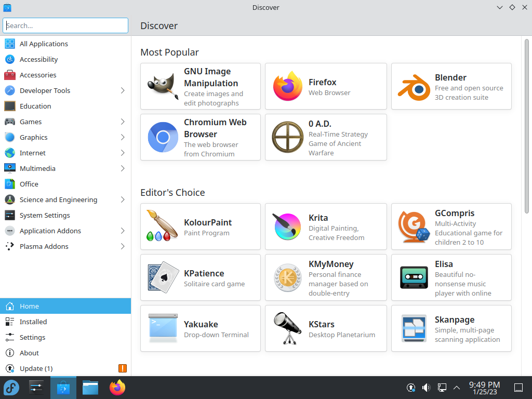
Task: Open the Elisa music player card
Action: click(x=451, y=277)
